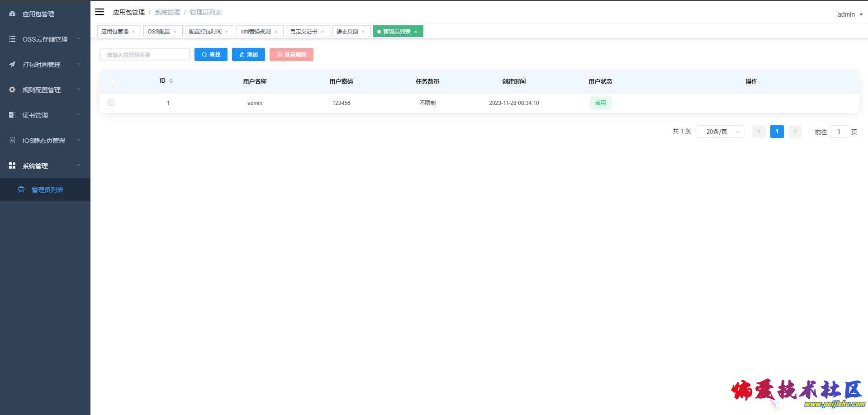Select 管理员列表 in the sidebar

47,190
